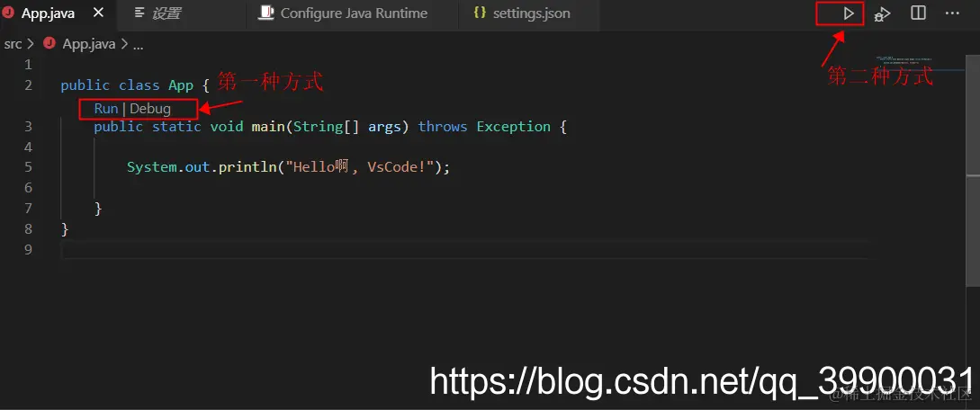Click line number 9 in the gutter
Viewport: 980px width, 410px height.
28,249
